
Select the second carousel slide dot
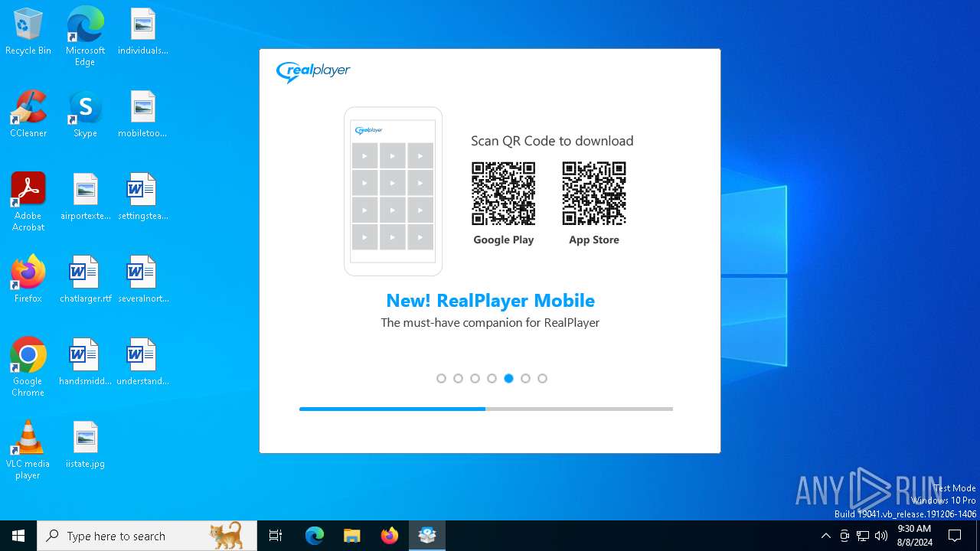click(x=458, y=378)
